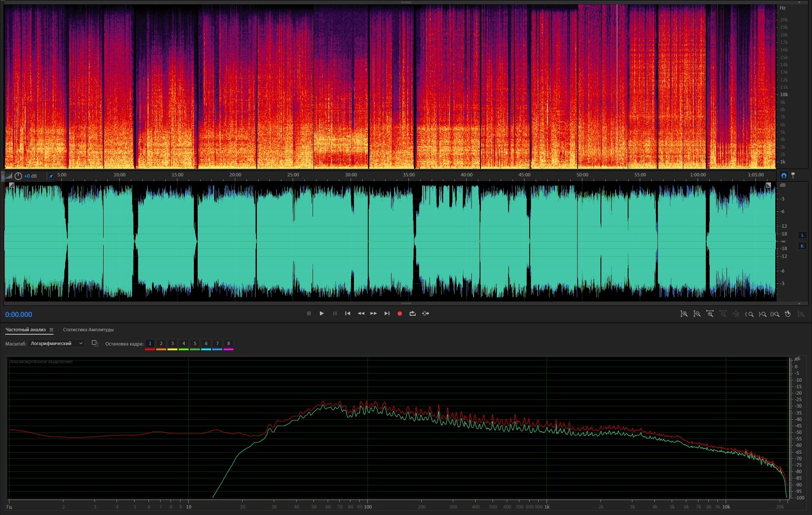Viewport: 812px width, 515px height.
Task: Click hold frame button 3
Action: tap(172, 344)
